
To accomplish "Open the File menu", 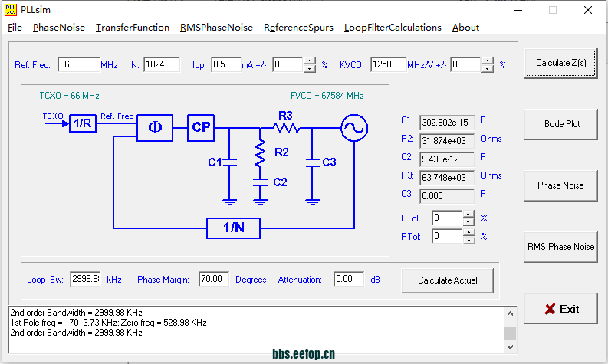I will [15, 28].
